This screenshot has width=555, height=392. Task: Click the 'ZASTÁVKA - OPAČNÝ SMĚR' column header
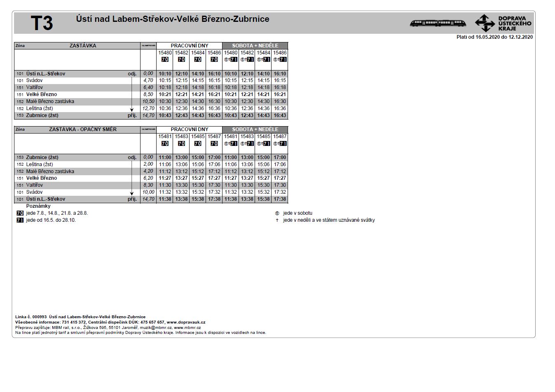tap(83, 129)
